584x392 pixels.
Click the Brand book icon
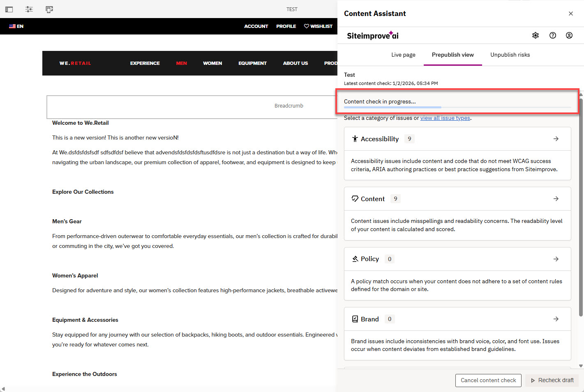[x=355, y=319]
